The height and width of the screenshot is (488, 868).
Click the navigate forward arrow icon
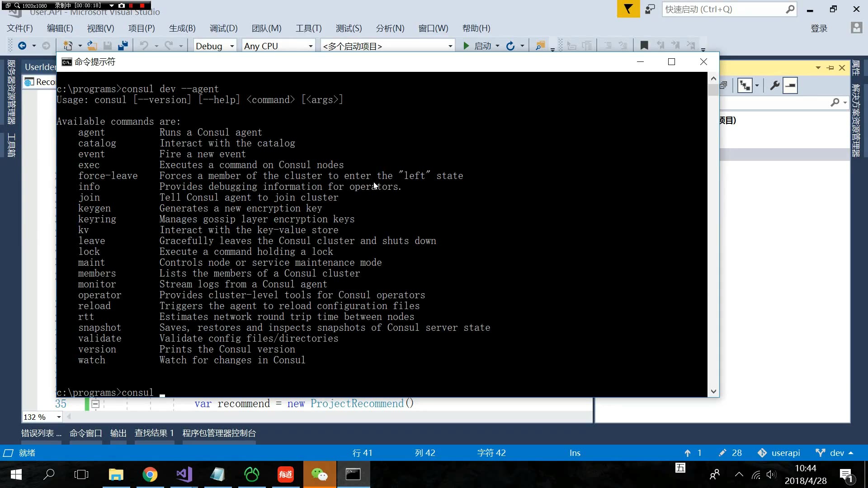46,46
